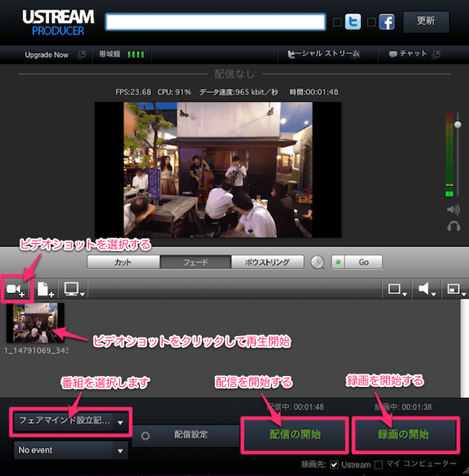The image size is (469, 476).
Task: Click the CPU: 91% readout
Action: (174, 92)
